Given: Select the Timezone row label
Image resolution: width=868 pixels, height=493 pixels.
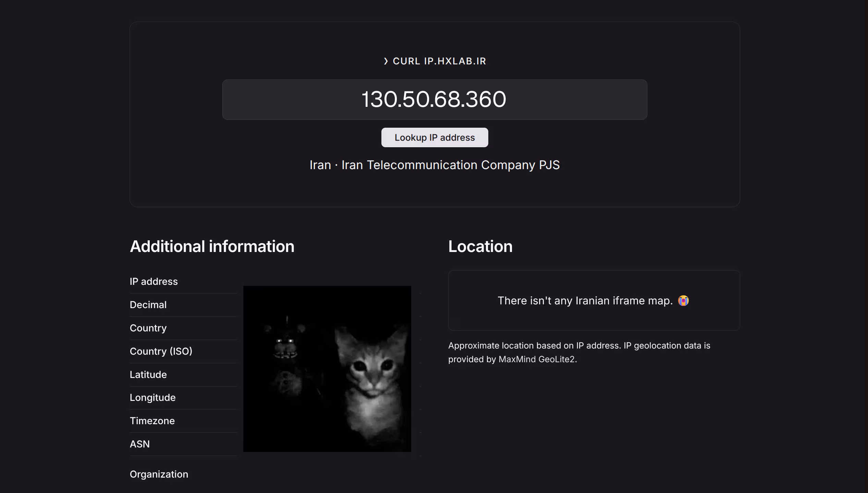Looking at the screenshot, I should click(152, 421).
